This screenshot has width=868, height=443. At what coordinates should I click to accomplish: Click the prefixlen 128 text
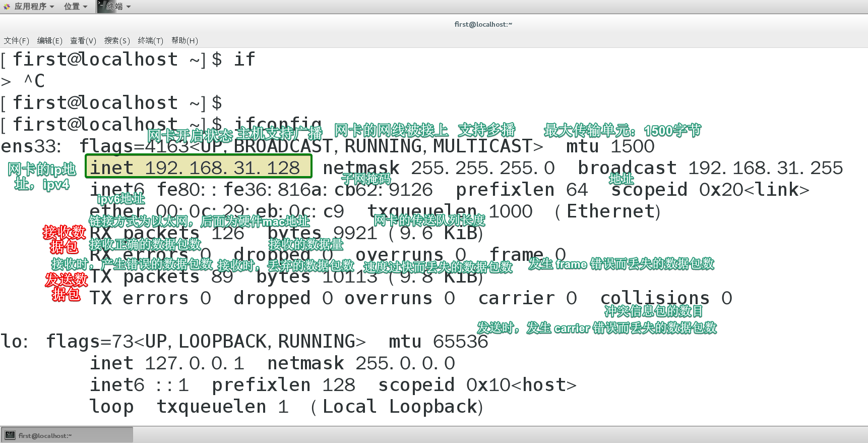[283, 385]
